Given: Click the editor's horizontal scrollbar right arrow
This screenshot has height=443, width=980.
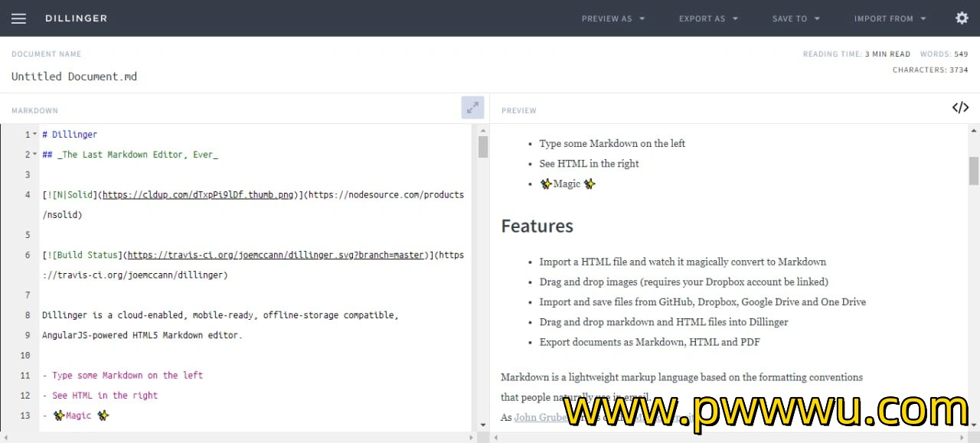Looking at the screenshot, I should tap(470, 437).
